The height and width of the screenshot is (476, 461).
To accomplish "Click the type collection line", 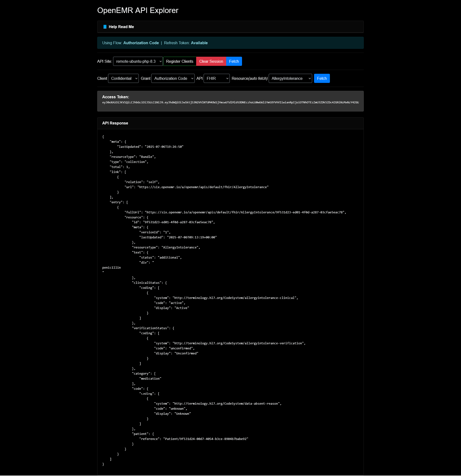I will [129, 162].
